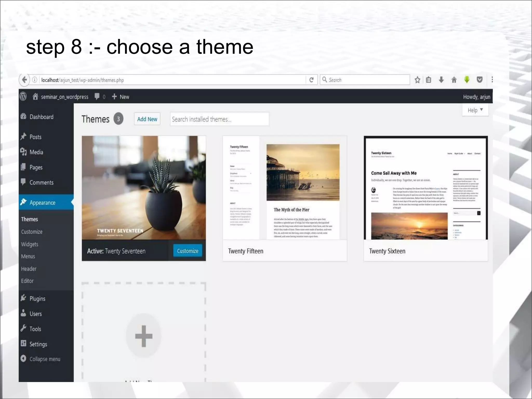The height and width of the screenshot is (399, 532).
Task: Click the Users person icon
Action: (x=23, y=313)
